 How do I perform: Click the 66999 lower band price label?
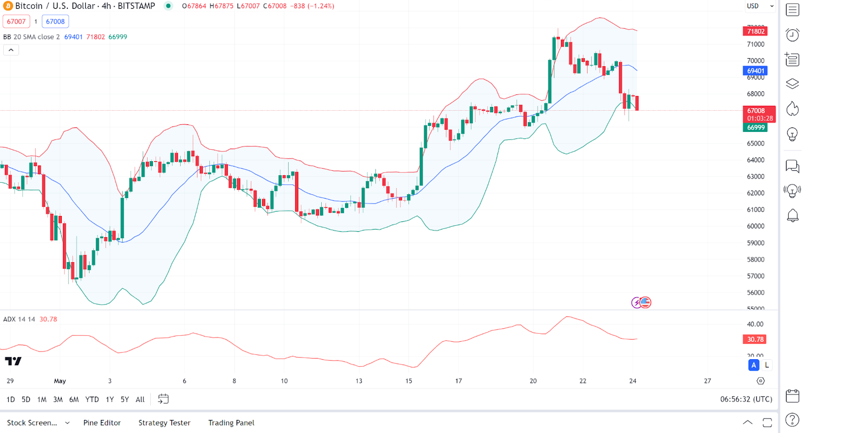coord(755,128)
